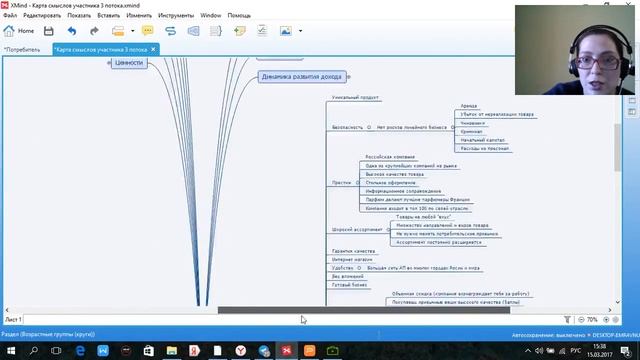This screenshot has width=640, height=360.
Task: Undo the last action with the blue arrow
Action: click(x=72, y=31)
